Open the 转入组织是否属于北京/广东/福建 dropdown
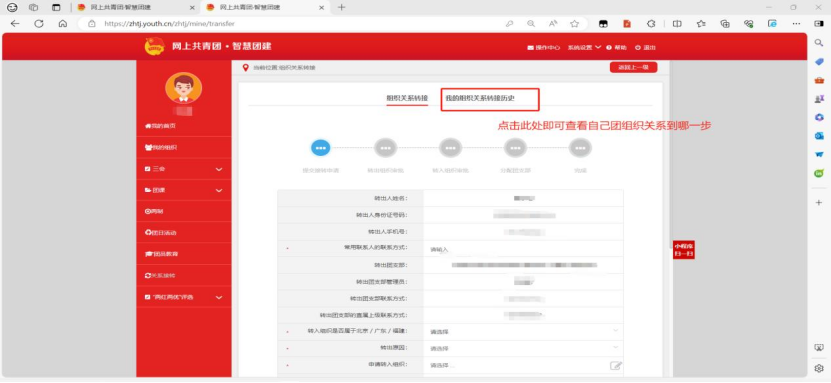The image size is (831, 383). [523, 332]
